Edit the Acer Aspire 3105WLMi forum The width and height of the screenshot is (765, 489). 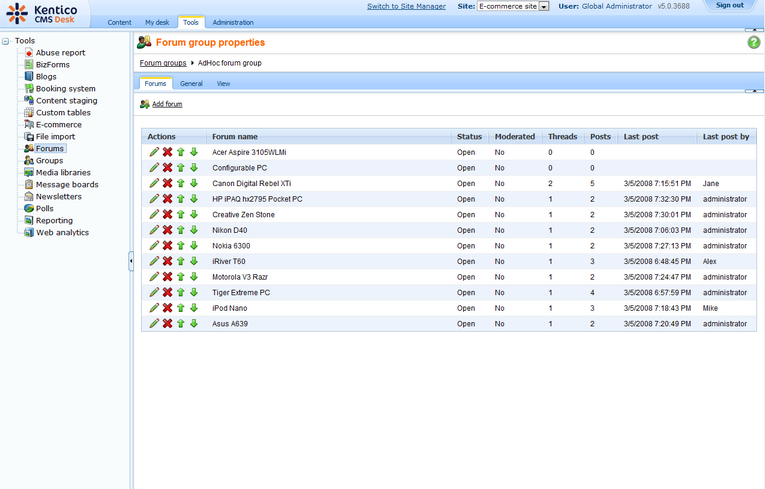click(154, 152)
